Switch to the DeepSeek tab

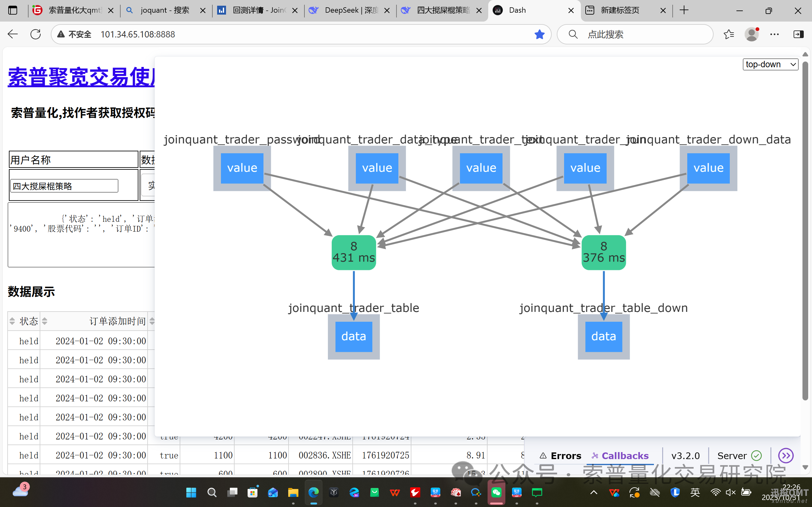[x=350, y=10]
